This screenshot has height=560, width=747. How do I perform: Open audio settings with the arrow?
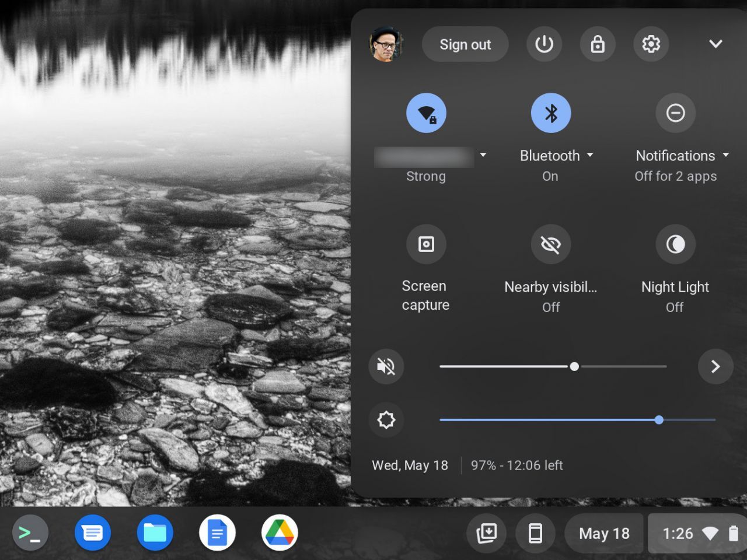click(x=715, y=366)
